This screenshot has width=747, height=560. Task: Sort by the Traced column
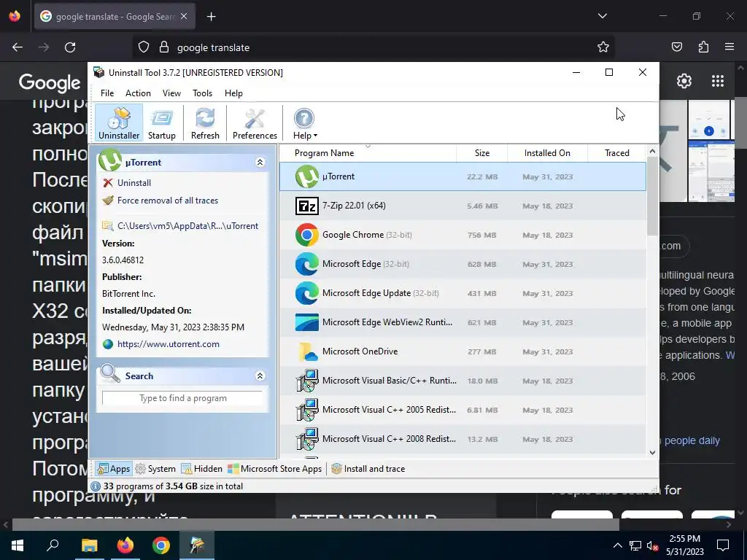[x=616, y=153]
